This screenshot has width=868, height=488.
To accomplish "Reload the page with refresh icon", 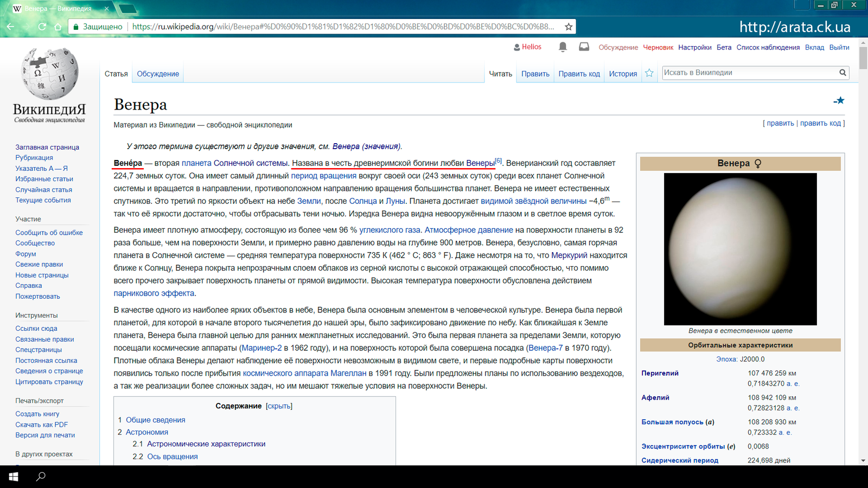I will tap(42, 27).
